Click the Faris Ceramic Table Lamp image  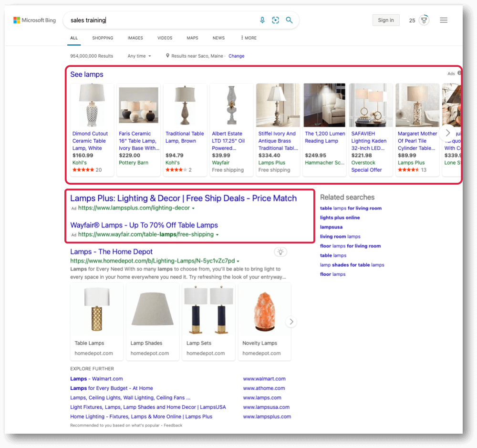point(138,105)
